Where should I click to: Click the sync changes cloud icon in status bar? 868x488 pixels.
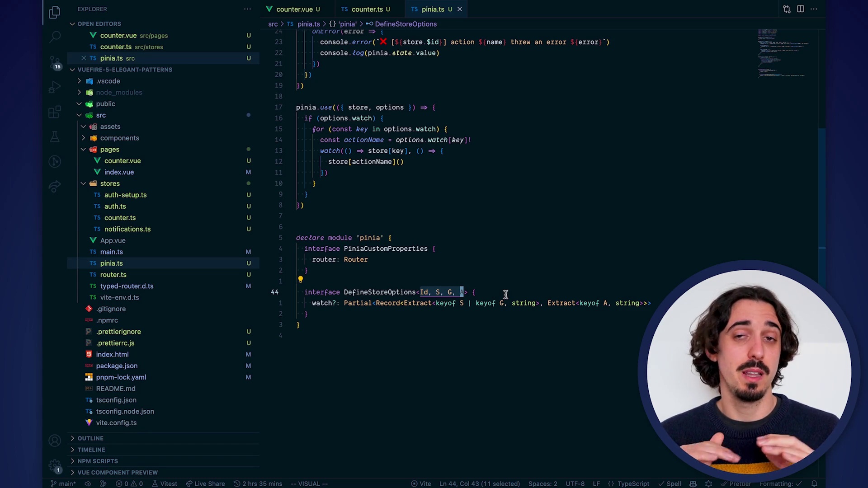[88, 483]
